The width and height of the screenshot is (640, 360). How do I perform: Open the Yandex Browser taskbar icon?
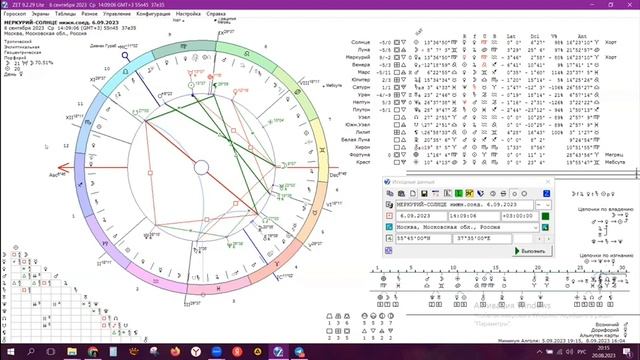click(x=196, y=351)
